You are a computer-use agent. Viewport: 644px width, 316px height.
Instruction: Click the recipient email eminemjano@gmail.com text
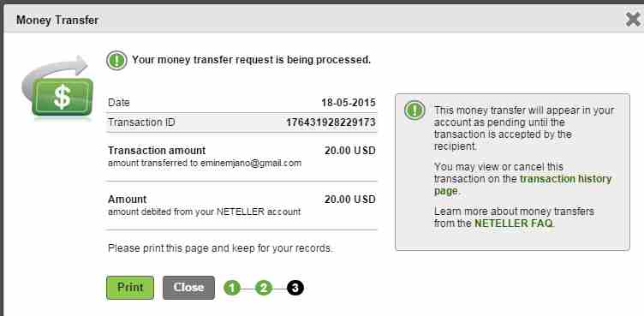pyautogui.click(x=251, y=163)
